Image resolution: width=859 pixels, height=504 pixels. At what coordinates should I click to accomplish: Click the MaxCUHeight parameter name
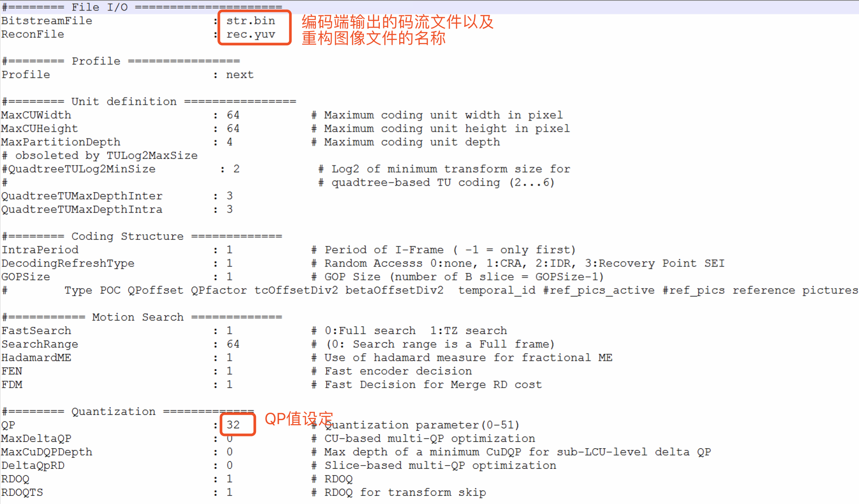click(40, 129)
